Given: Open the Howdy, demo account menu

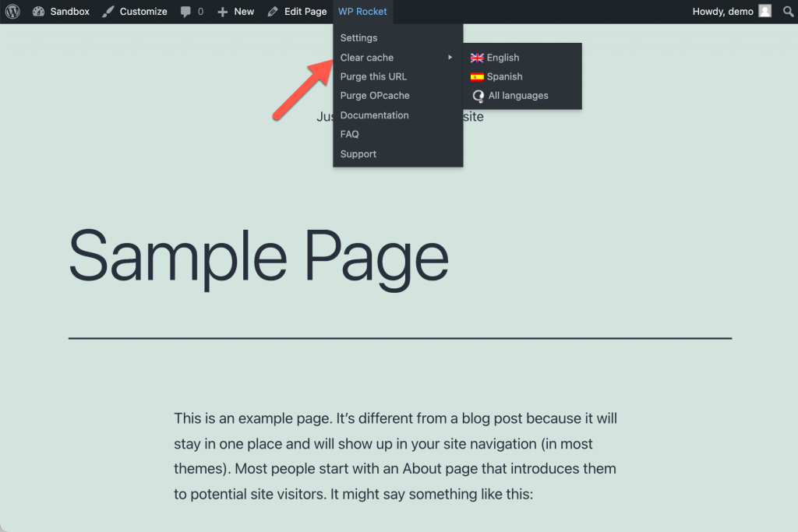Looking at the screenshot, I should [732, 11].
